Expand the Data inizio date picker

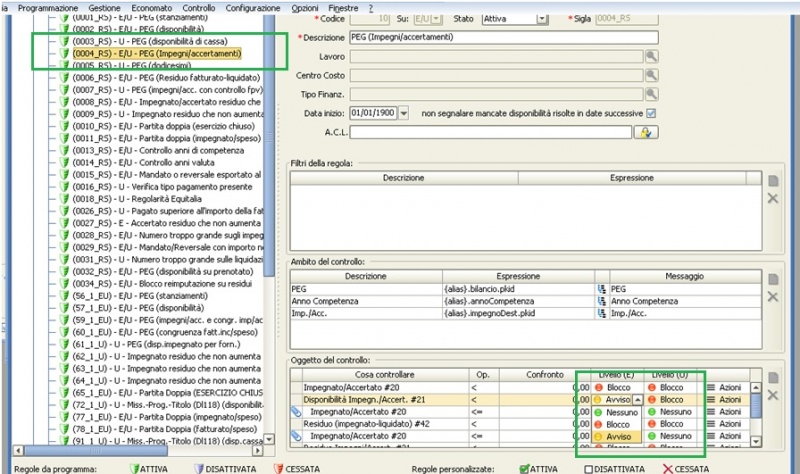pyautogui.click(x=403, y=113)
